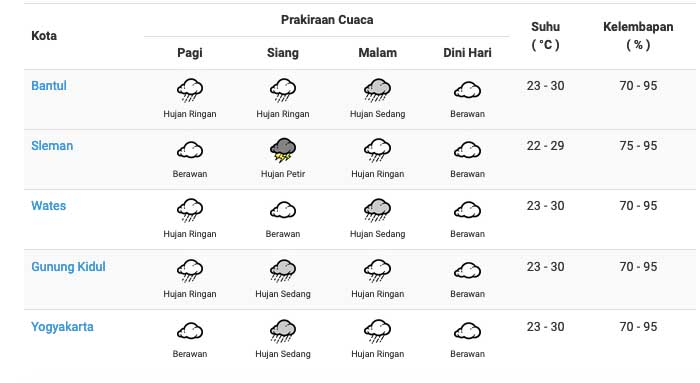Click Yogyakarta's Malam Hujan Ringan icon
This screenshot has width=700, height=383.
pos(377,331)
